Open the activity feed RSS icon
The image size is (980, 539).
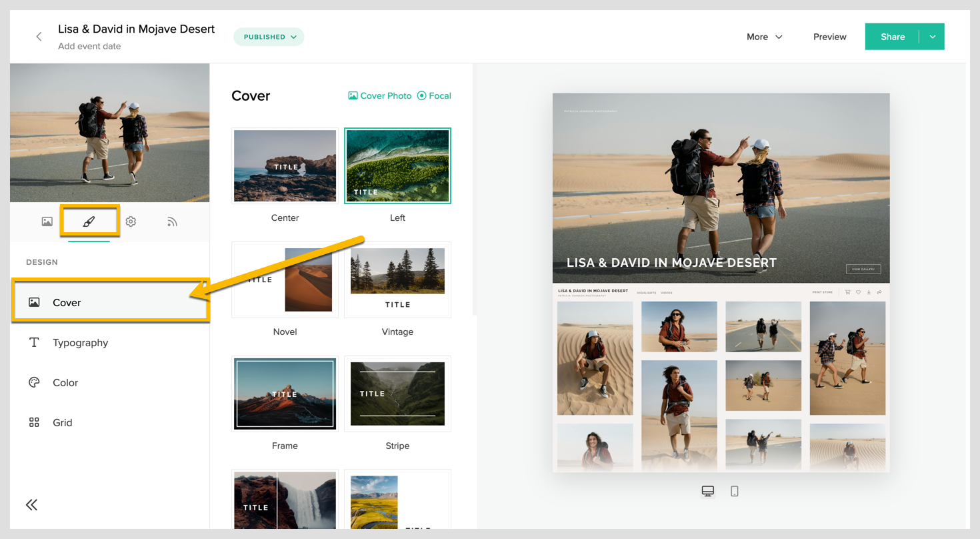[x=172, y=221]
